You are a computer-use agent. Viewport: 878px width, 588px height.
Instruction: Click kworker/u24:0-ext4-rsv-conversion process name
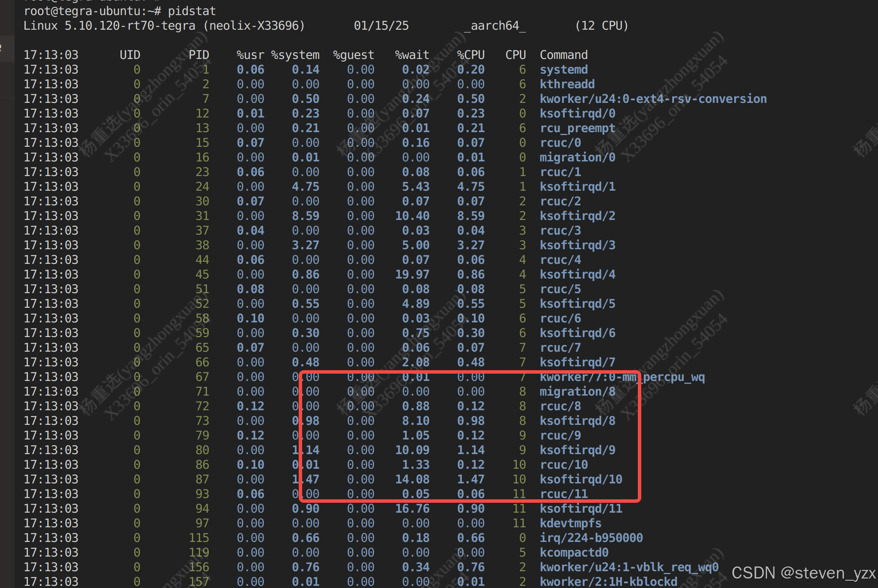653,99
